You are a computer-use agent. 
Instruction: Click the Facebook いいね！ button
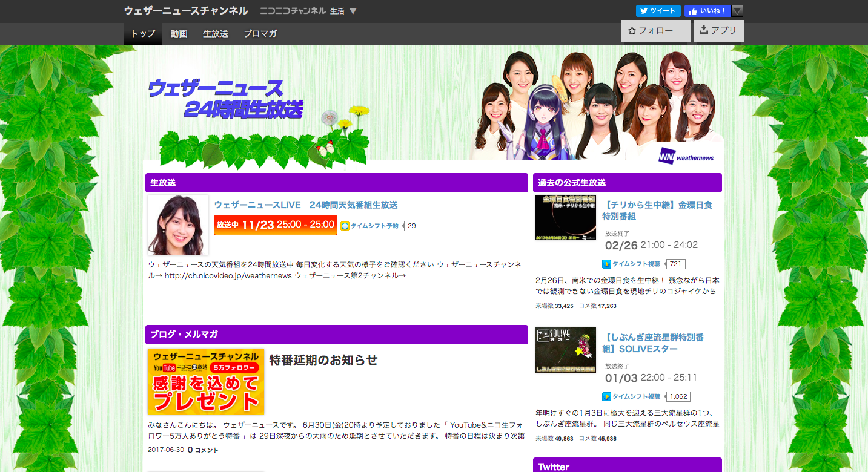pos(708,11)
